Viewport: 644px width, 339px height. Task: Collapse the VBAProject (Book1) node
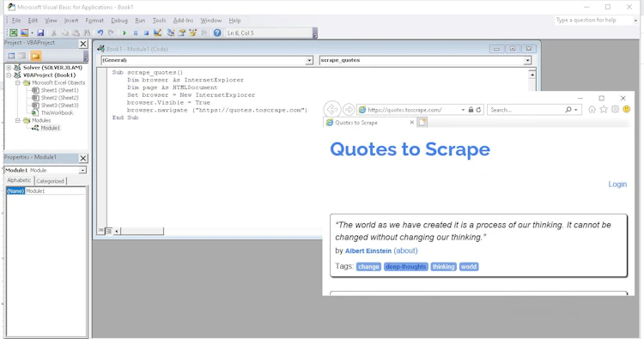click(x=9, y=76)
